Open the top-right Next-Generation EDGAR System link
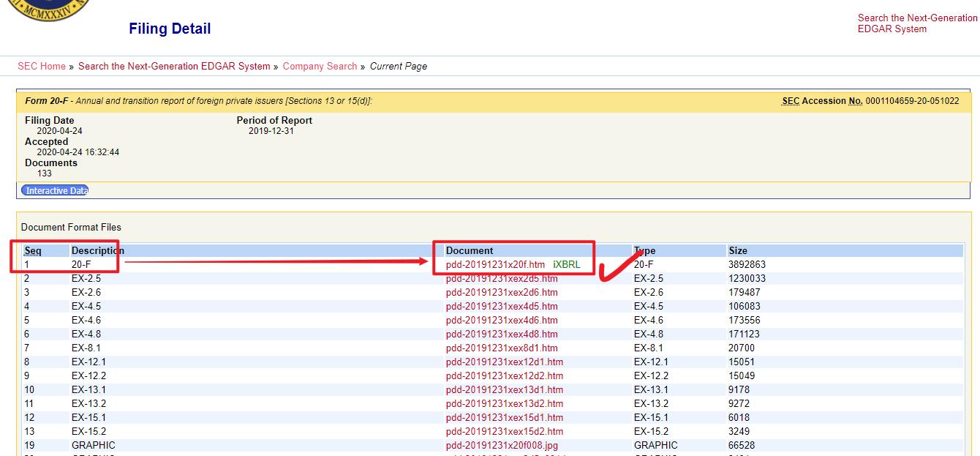This screenshot has width=980, height=456. (917, 23)
